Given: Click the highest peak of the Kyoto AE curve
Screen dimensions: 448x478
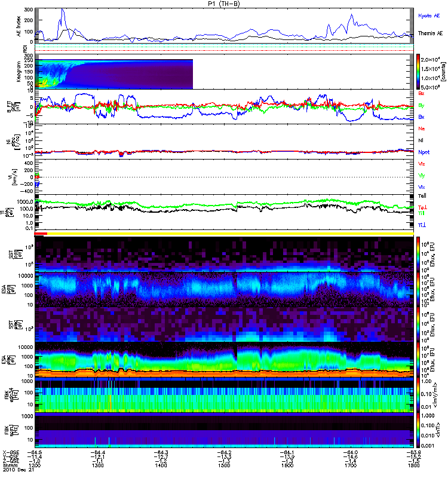Looking at the screenshot, I should pos(63,10).
